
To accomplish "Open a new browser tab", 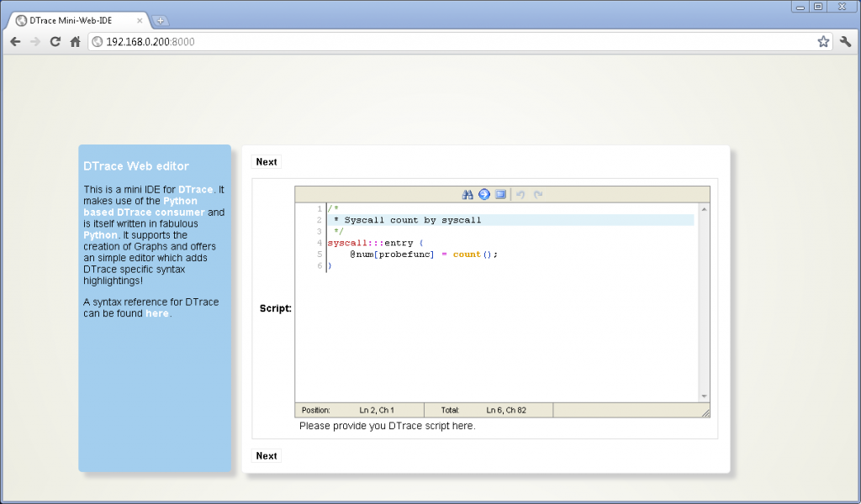I will click(161, 20).
